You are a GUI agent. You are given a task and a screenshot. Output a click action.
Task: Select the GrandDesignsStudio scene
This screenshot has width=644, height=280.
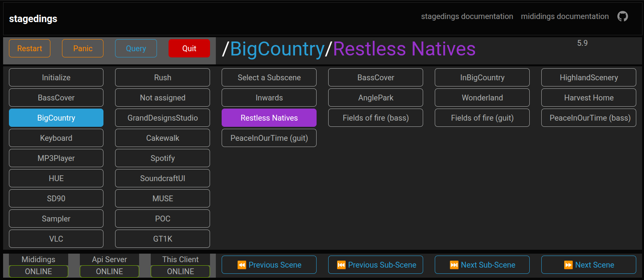point(162,118)
